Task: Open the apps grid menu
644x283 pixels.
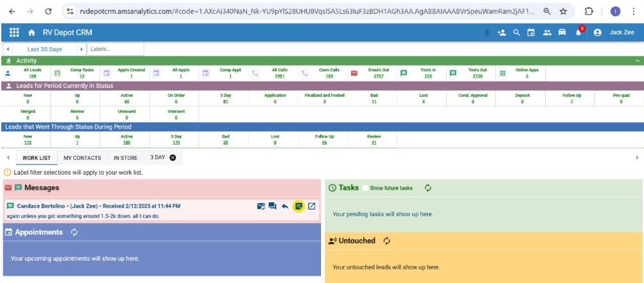Action: 15,33
